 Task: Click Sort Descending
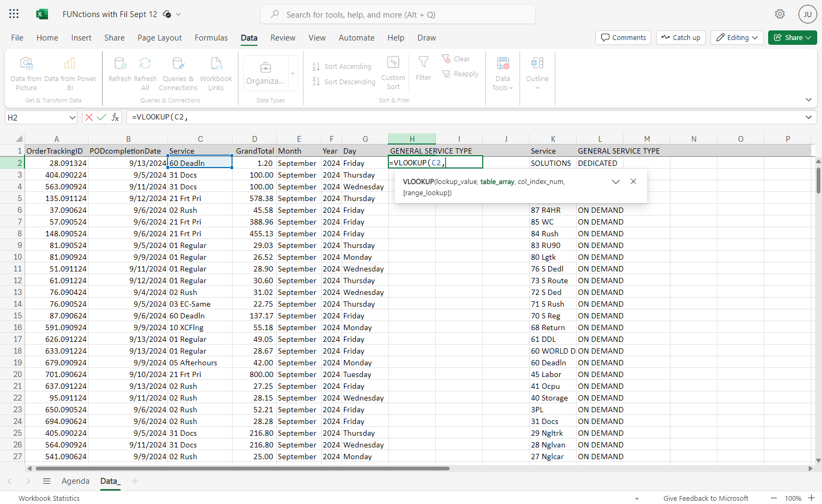click(x=344, y=82)
